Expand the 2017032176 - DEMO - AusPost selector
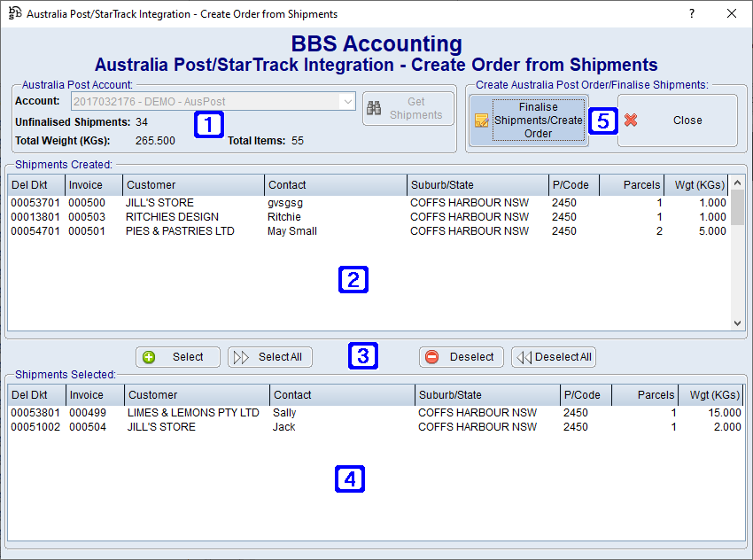The height and width of the screenshot is (560, 753). [x=350, y=101]
